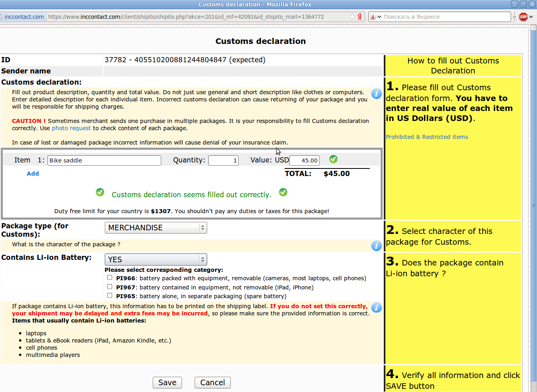Open the Adblock Plus toolbar icon

click(x=523, y=17)
